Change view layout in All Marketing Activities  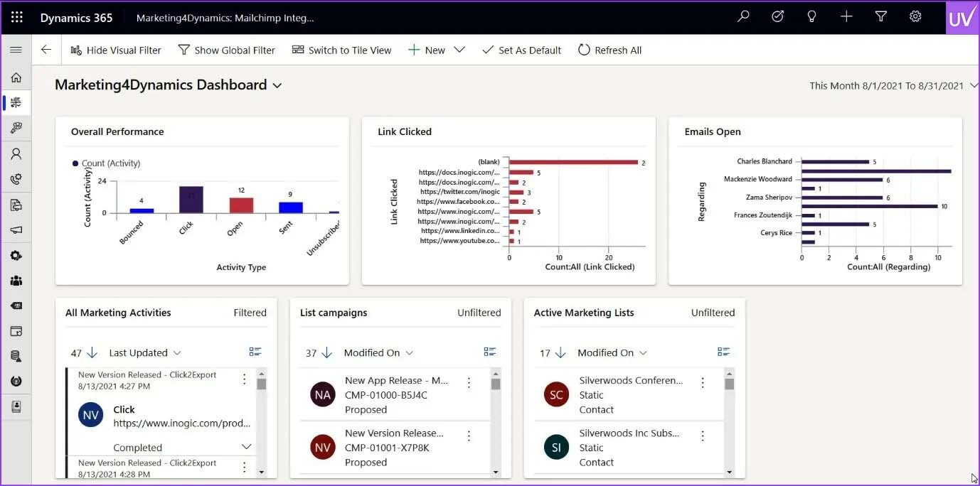[255, 352]
